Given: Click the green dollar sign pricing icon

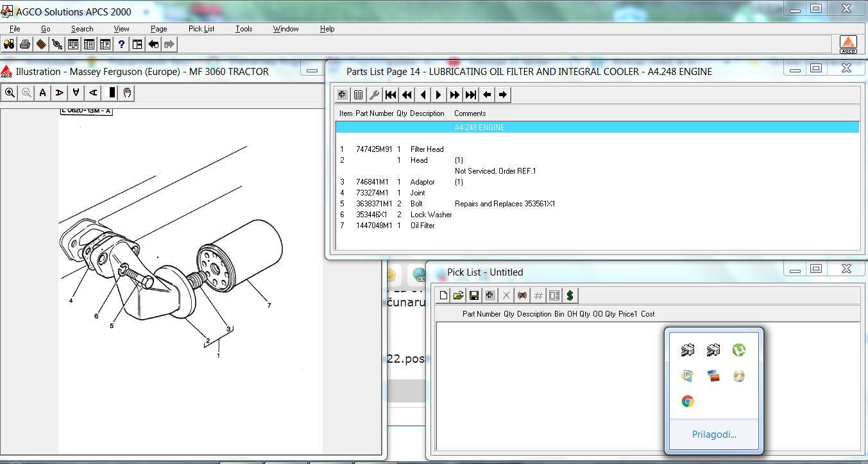Looking at the screenshot, I should point(570,295).
